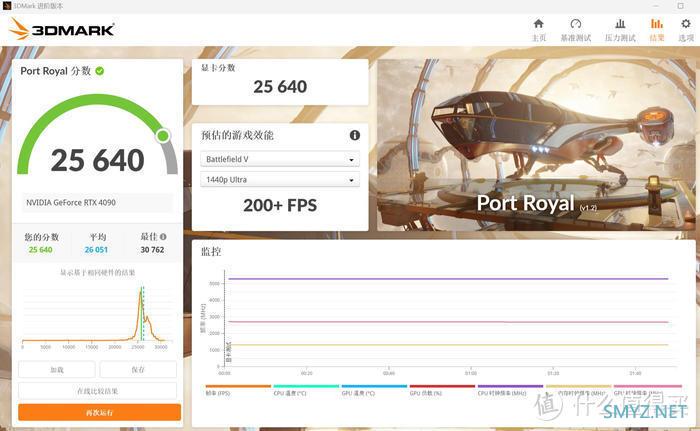Open the Battlefield V game dropdown

point(280,159)
